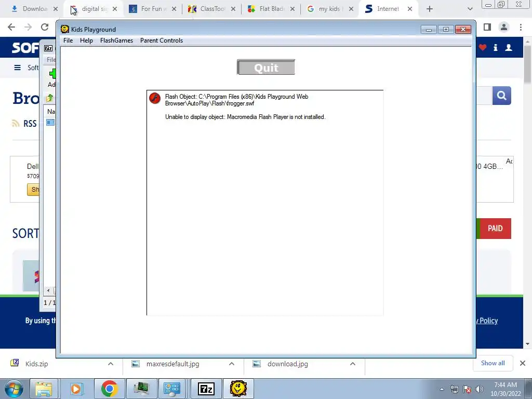Screen dimensions: 532x399
Task: Expand the Chrome tab search dropdown
Action: (470, 9)
